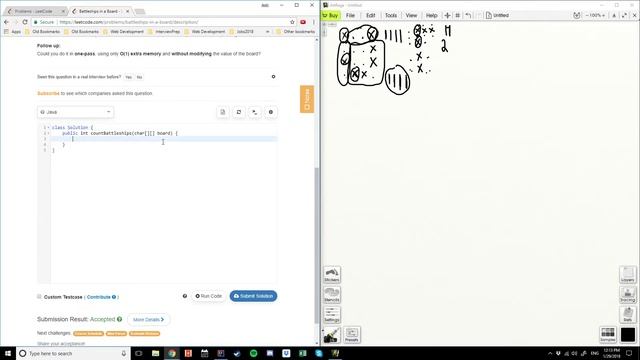640x360 pixels.
Task: Reset code with the refresh icon
Action: click(239, 112)
